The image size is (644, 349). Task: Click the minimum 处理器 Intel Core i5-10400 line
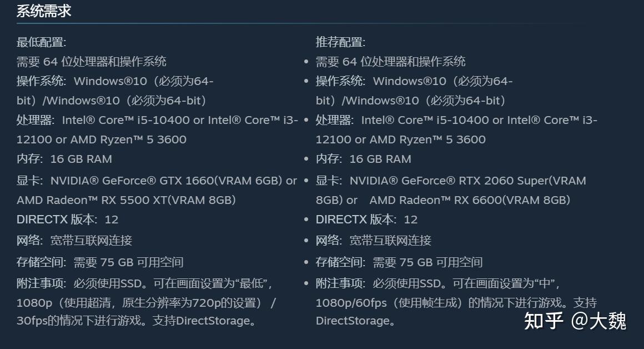point(157,129)
